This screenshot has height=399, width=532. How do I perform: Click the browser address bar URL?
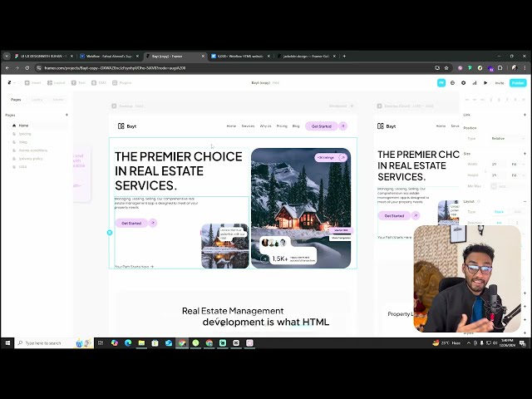115,68
